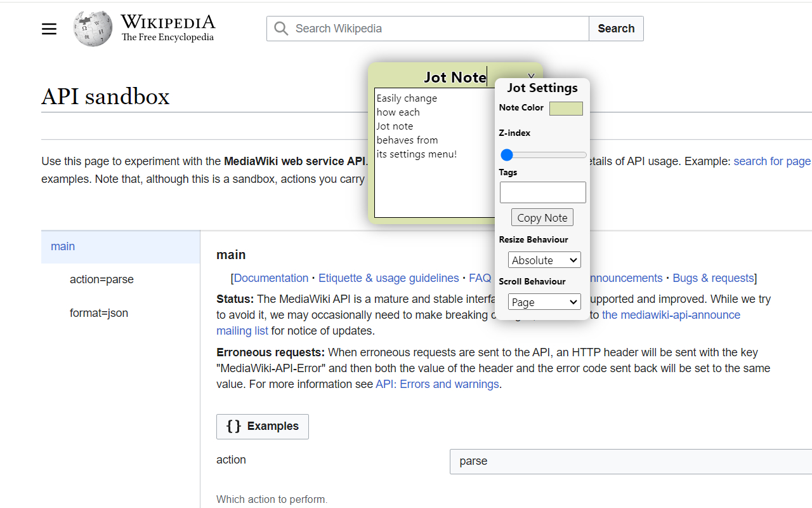
Task: Click the Copy Note button
Action: coord(542,217)
